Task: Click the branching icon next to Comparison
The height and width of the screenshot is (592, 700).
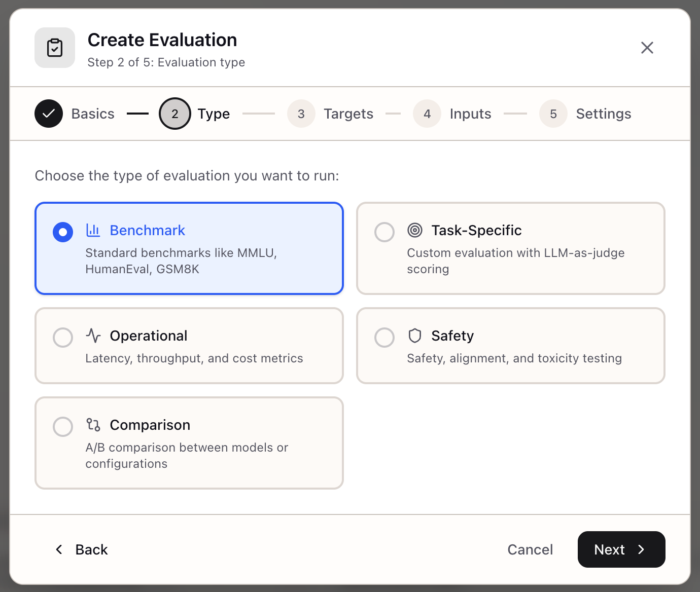Action: [x=93, y=425]
